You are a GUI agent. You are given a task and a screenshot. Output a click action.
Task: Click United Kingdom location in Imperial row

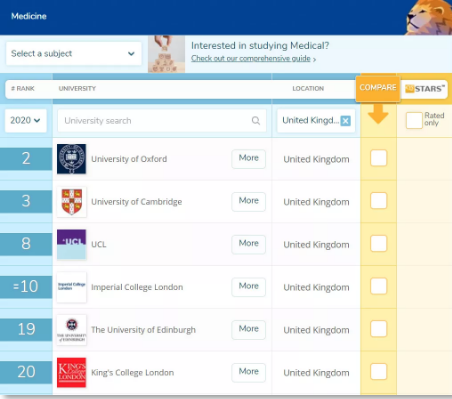tap(316, 287)
